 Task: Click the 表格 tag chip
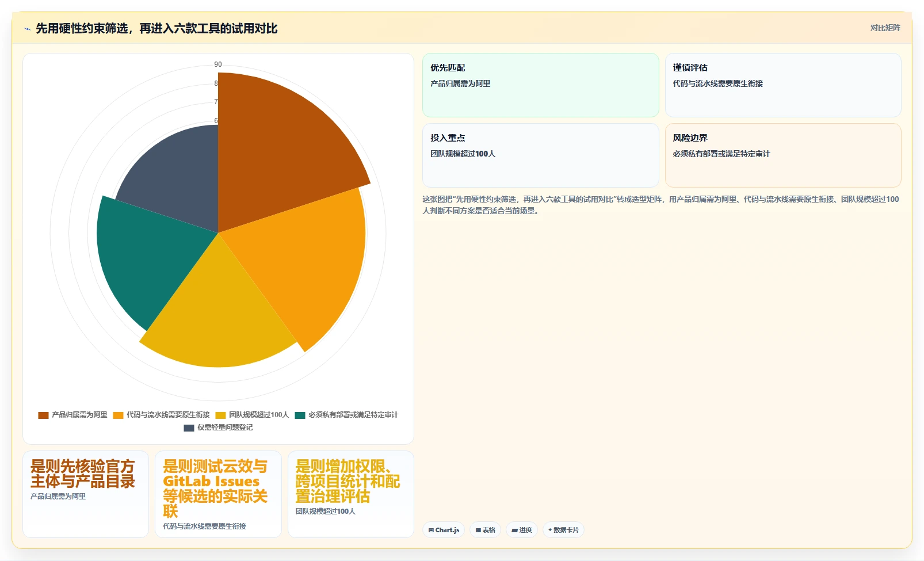click(x=485, y=530)
